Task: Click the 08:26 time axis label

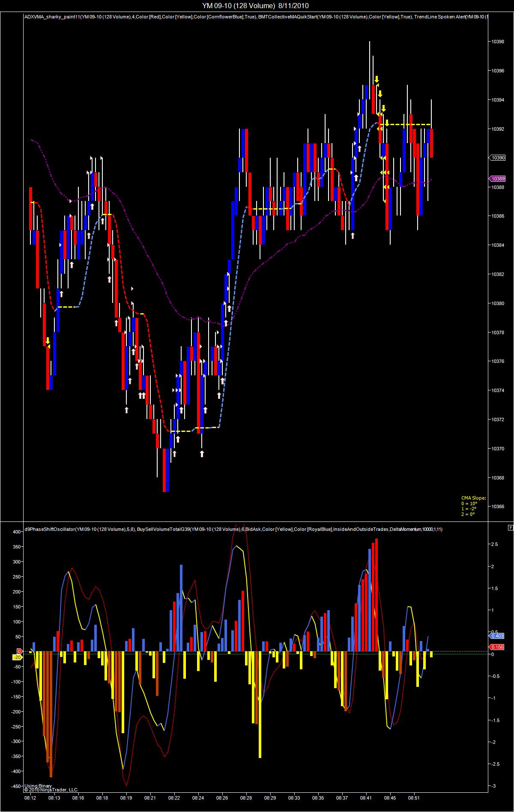Action: [222, 798]
